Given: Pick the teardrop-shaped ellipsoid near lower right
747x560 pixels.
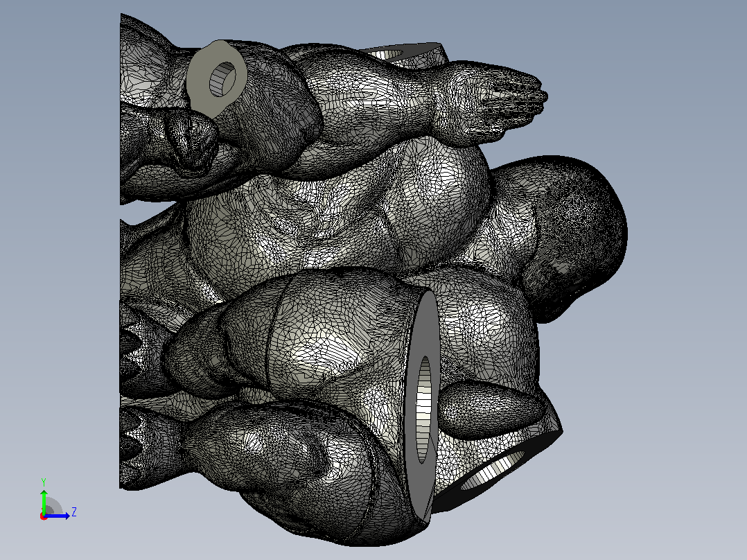Looking at the screenshot, I should coord(491,410).
